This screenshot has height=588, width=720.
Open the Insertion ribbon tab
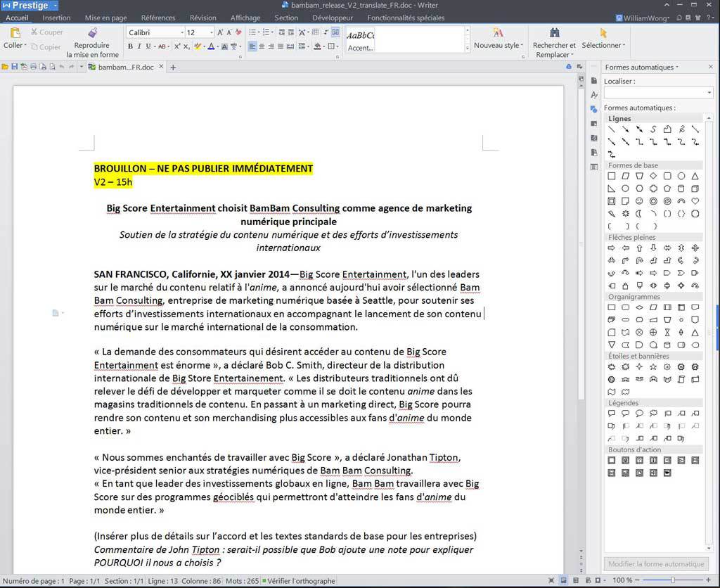56,18
